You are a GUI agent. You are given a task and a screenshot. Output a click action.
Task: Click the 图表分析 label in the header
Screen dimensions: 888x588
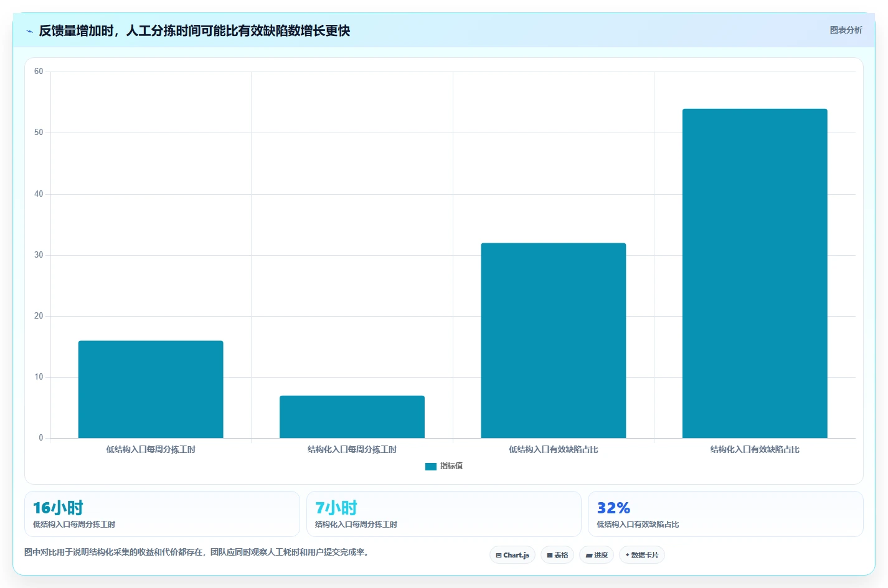pyautogui.click(x=846, y=30)
